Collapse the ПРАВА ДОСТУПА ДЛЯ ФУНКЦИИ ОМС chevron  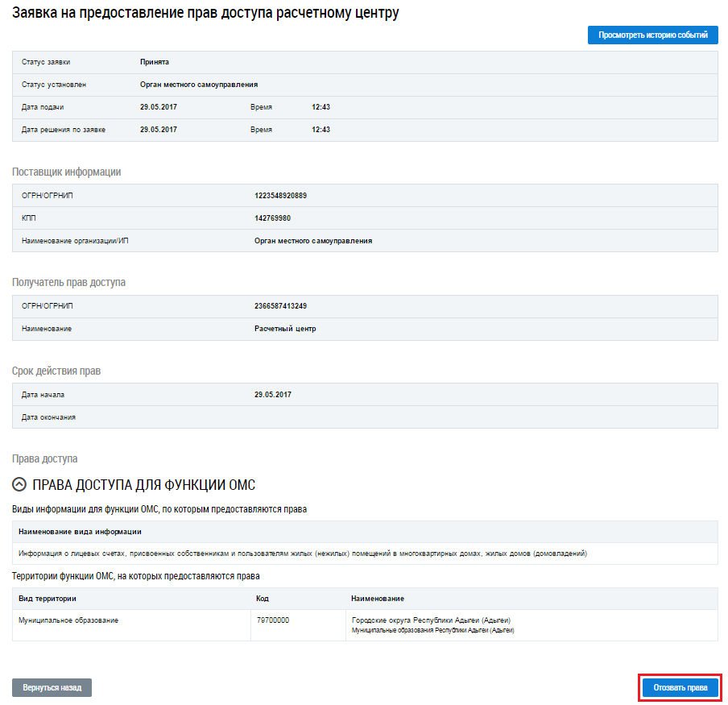tap(20, 484)
